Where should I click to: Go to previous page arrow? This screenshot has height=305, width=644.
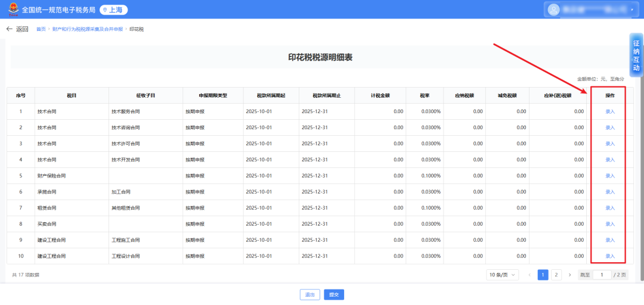[x=530, y=275]
